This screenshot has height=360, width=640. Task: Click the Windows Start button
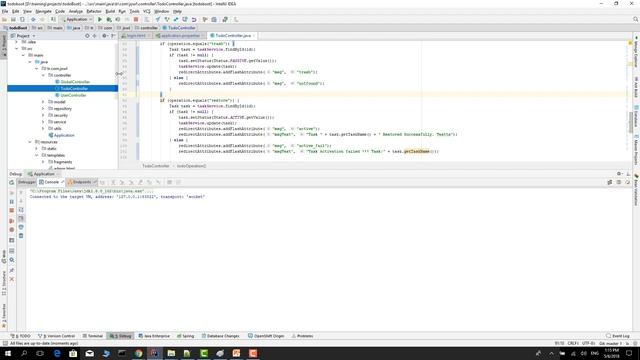click(8, 353)
